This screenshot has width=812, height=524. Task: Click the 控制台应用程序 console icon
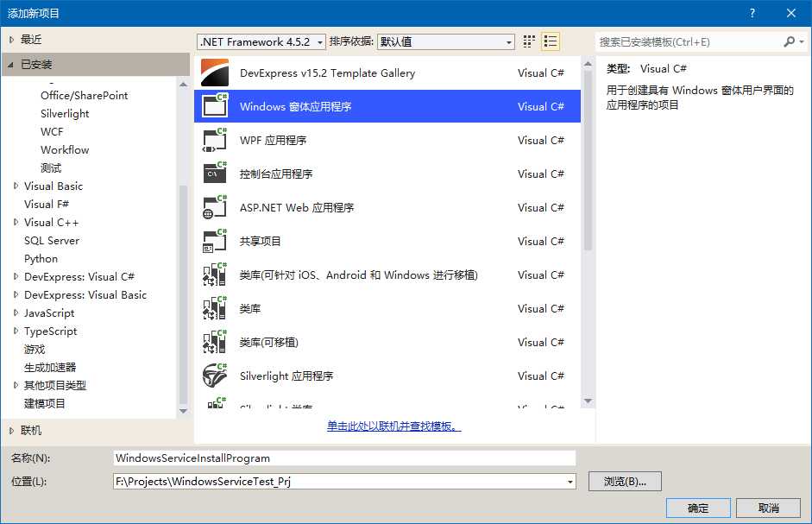coord(214,174)
